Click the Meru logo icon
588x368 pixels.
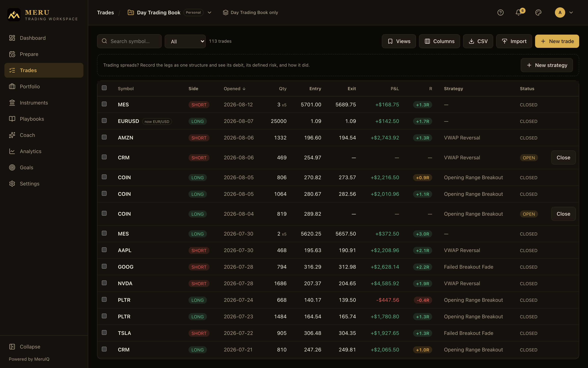14,15
